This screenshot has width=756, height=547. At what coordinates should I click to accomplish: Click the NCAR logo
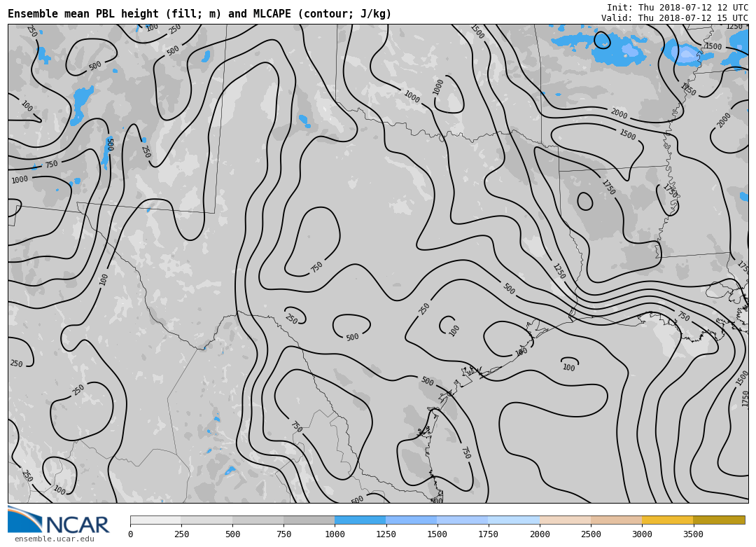tap(59, 520)
